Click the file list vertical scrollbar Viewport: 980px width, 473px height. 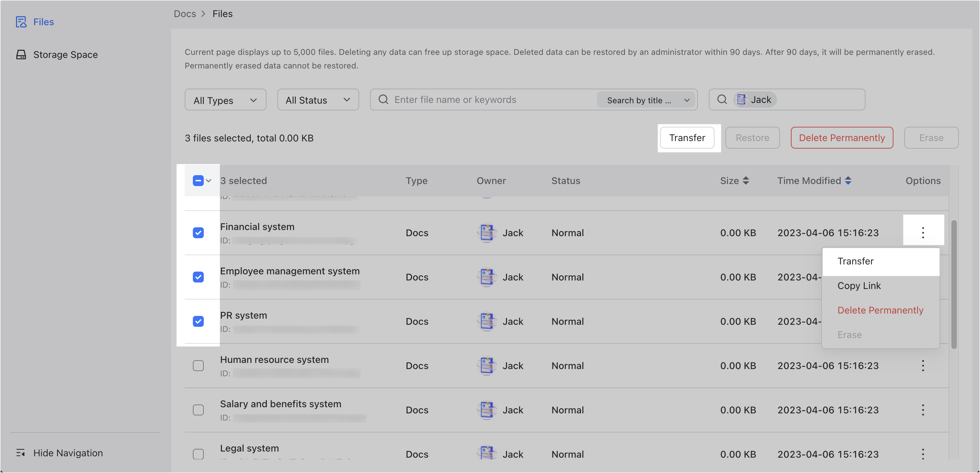pos(954,284)
